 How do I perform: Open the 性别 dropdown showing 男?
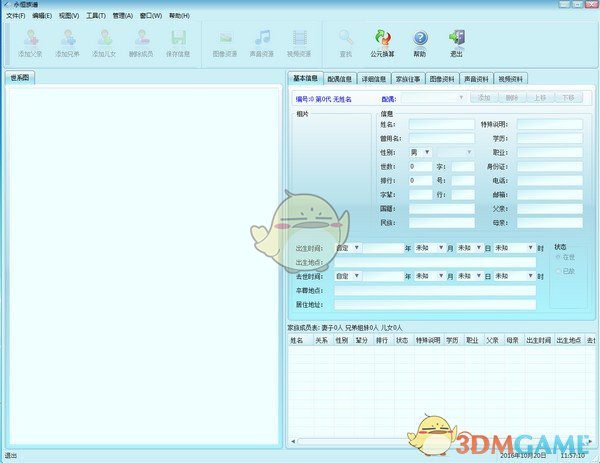pos(421,152)
